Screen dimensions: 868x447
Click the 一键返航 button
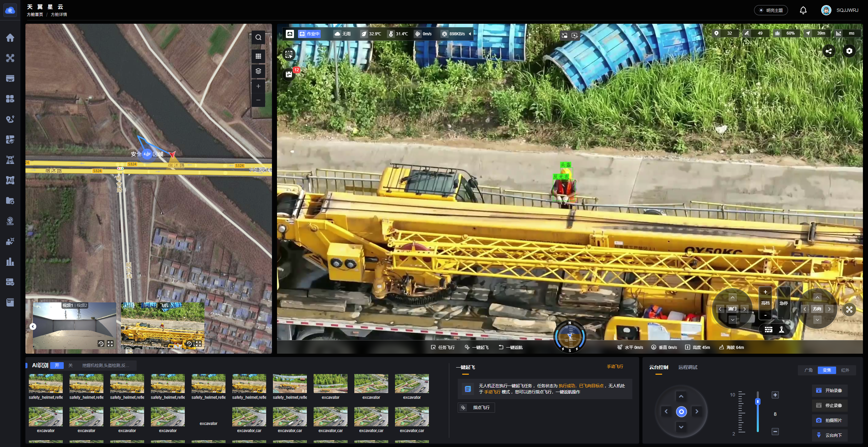point(511,347)
